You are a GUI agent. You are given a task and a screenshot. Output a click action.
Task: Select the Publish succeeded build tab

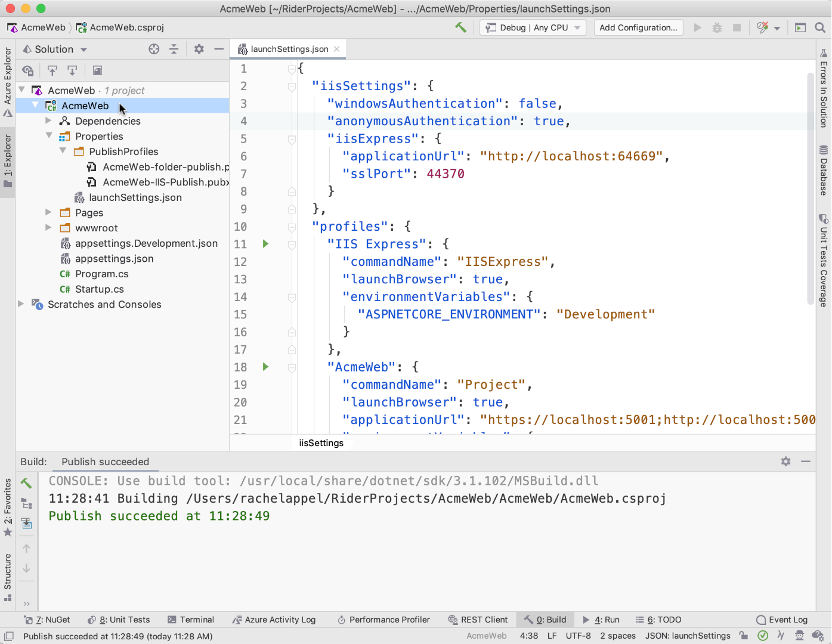106,462
